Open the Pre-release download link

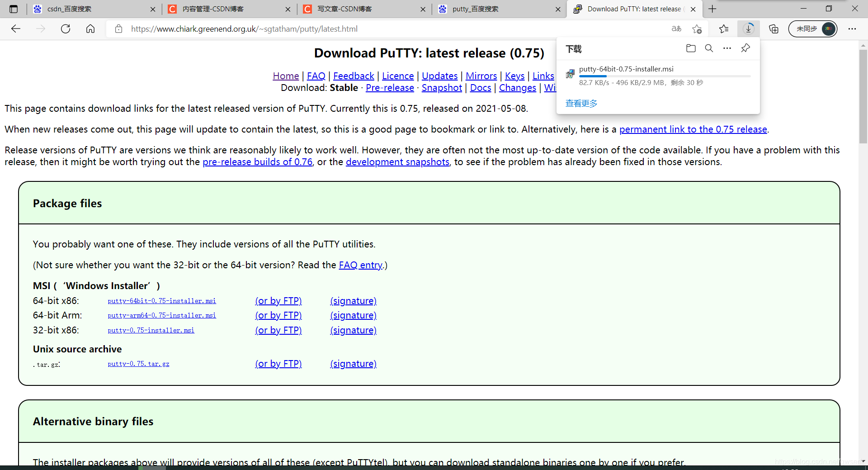[390, 88]
